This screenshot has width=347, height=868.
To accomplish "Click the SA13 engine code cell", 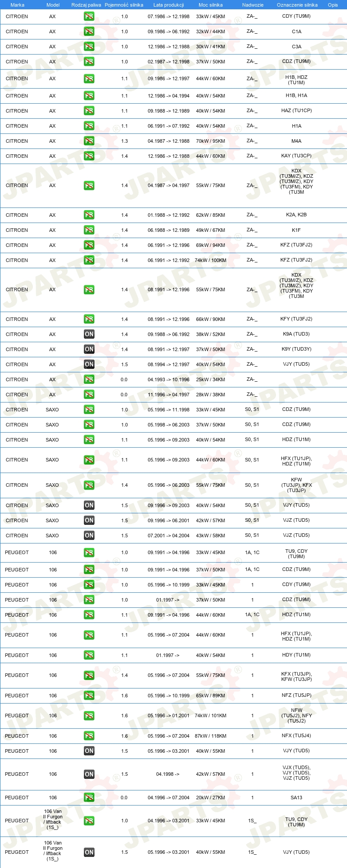I will click(x=296, y=798).
